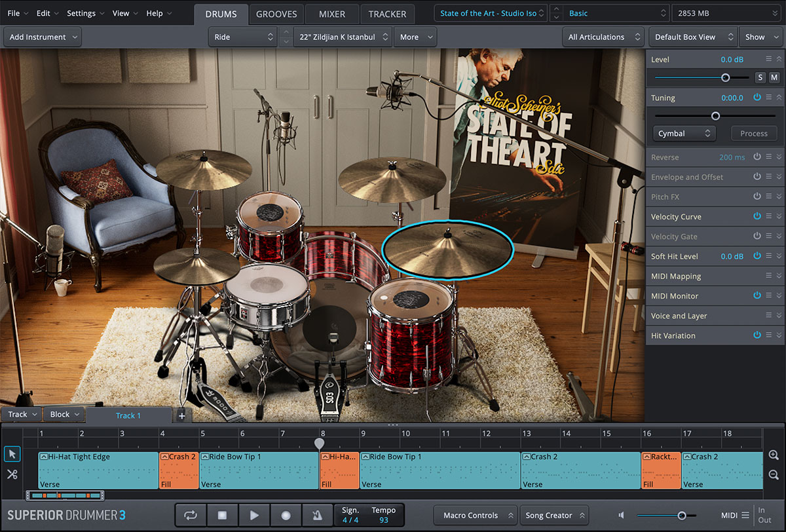Open the Add Instrument dropdown
Image resolution: width=786 pixels, height=532 pixels.
42,37
